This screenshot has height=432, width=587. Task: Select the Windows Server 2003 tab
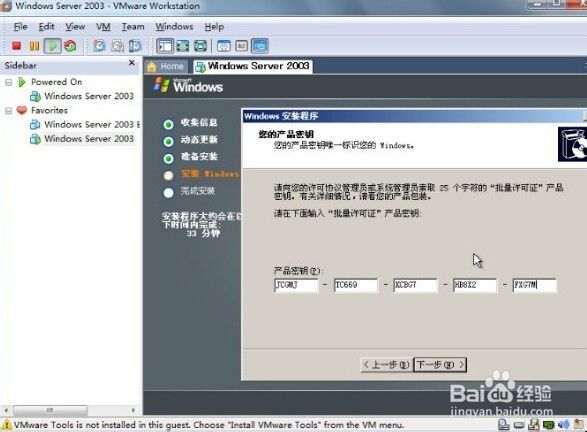point(253,66)
